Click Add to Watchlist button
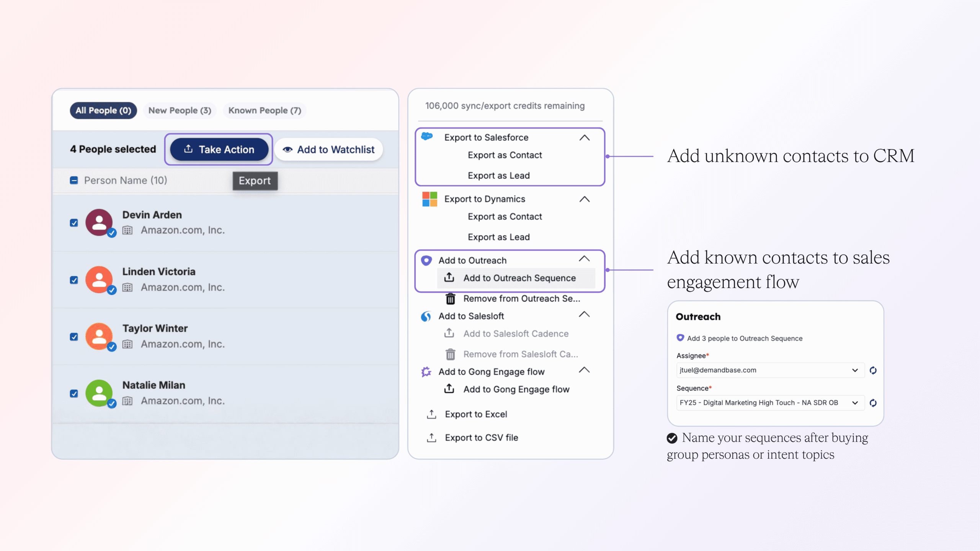The image size is (980, 551). (329, 150)
